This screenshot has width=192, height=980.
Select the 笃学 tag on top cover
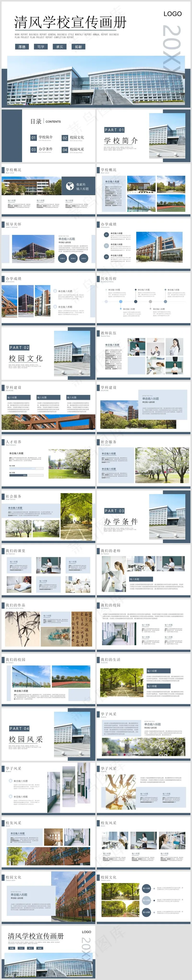41,47
